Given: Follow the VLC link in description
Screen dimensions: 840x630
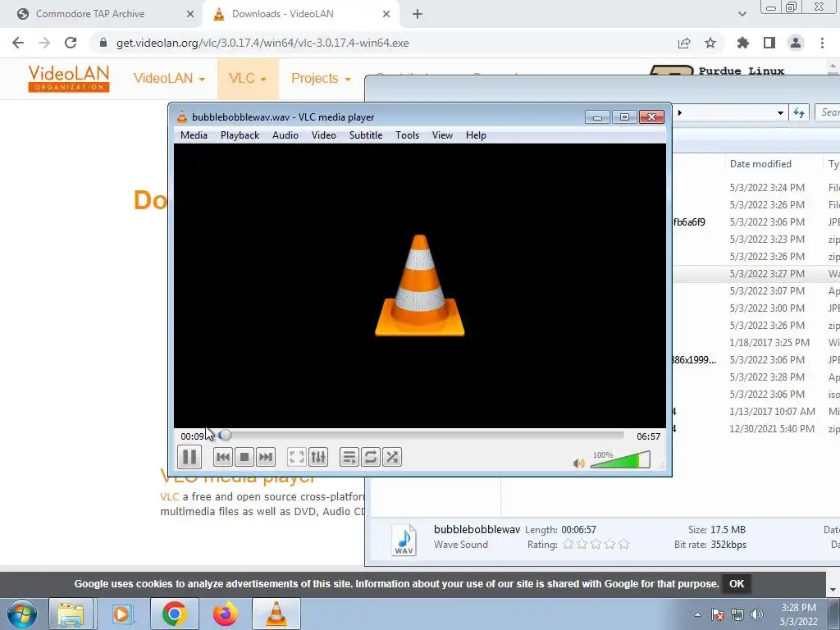Looking at the screenshot, I should tap(169, 496).
